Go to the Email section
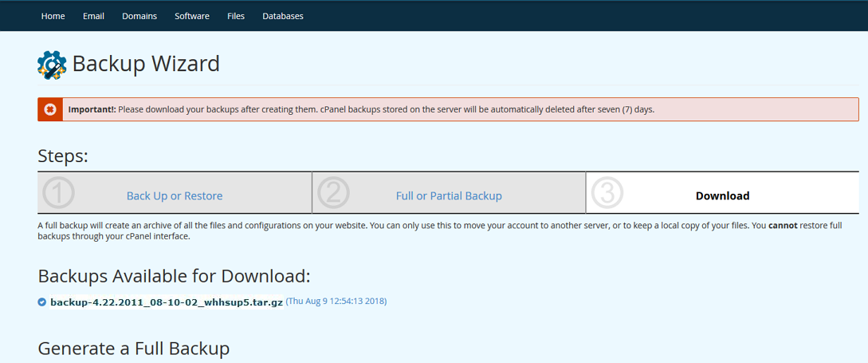The width and height of the screenshot is (868, 363). (x=93, y=16)
